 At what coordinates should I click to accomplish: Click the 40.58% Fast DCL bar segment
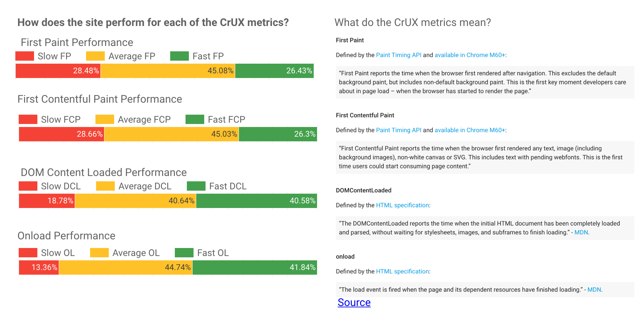(256, 201)
